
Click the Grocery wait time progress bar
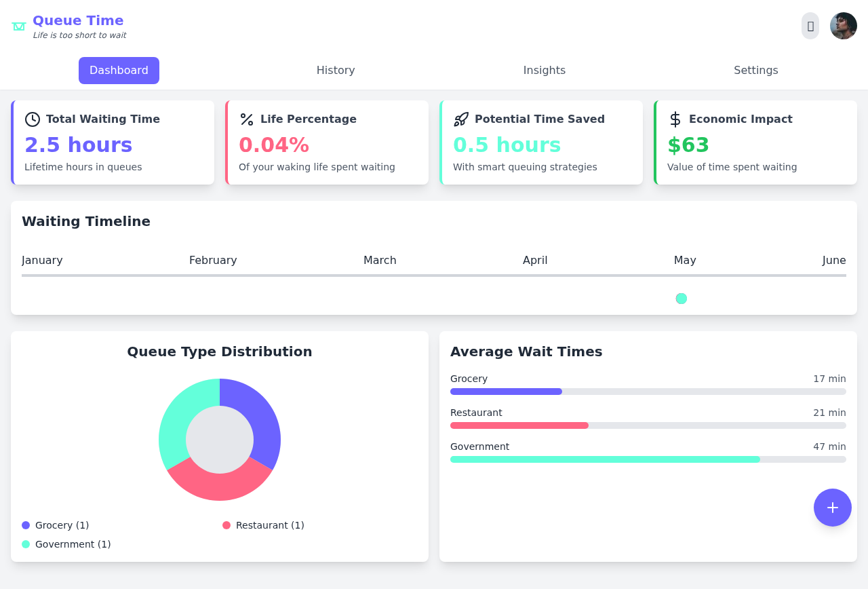pyautogui.click(x=506, y=392)
